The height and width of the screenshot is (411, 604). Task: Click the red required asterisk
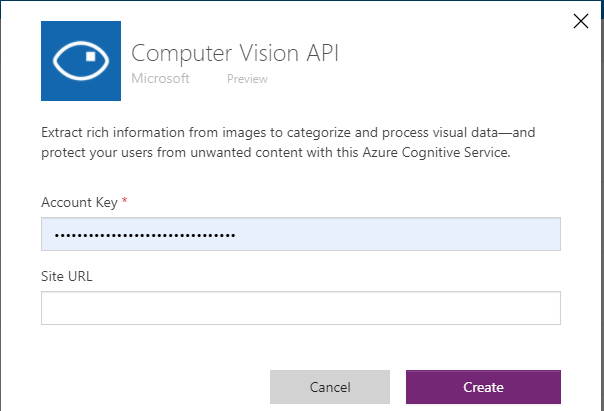125,202
